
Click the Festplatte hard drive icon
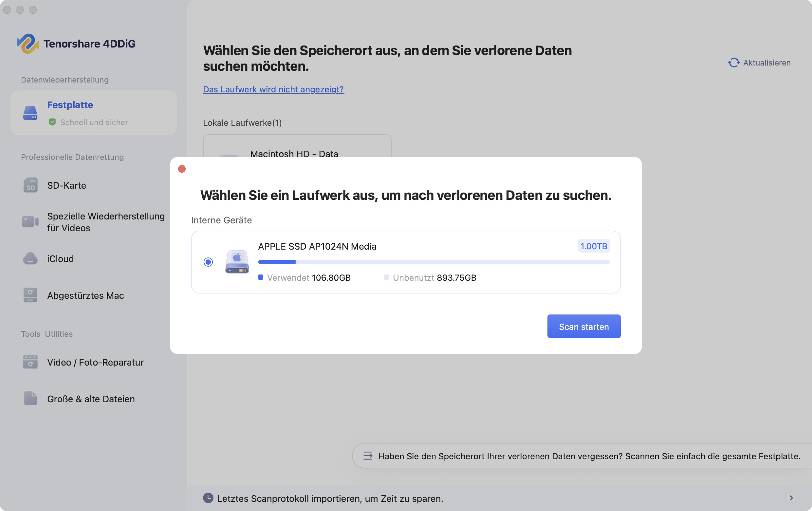coord(30,113)
